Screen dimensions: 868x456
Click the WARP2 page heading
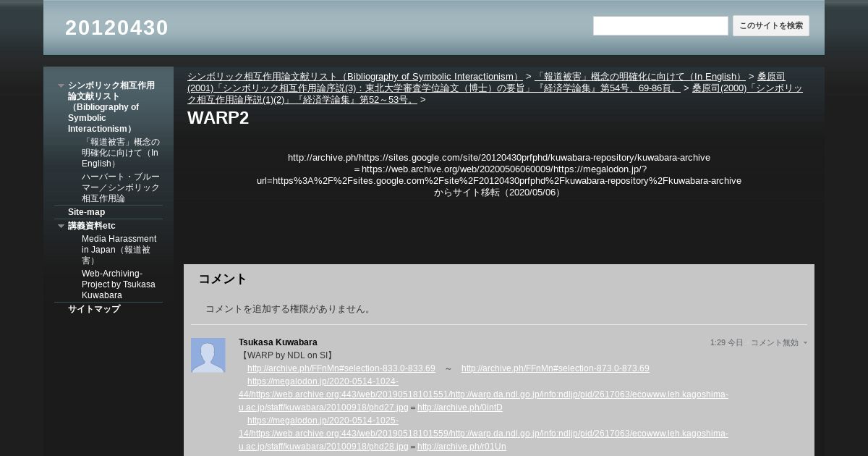point(218,118)
